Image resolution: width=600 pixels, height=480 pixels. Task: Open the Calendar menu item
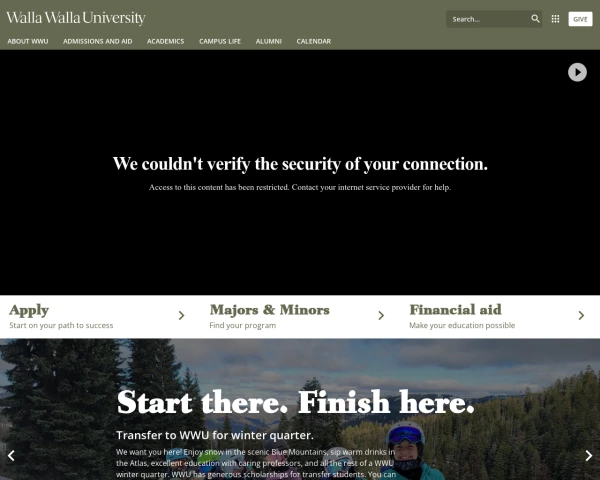tap(314, 41)
